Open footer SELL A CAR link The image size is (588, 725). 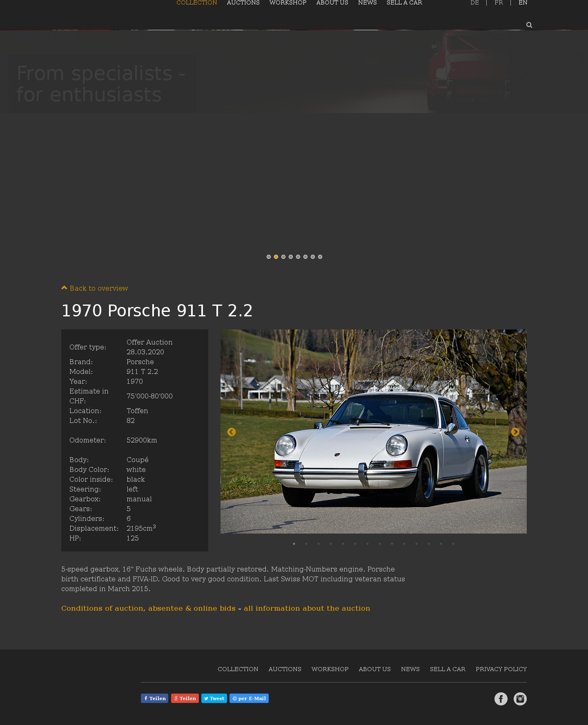coord(448,669)
